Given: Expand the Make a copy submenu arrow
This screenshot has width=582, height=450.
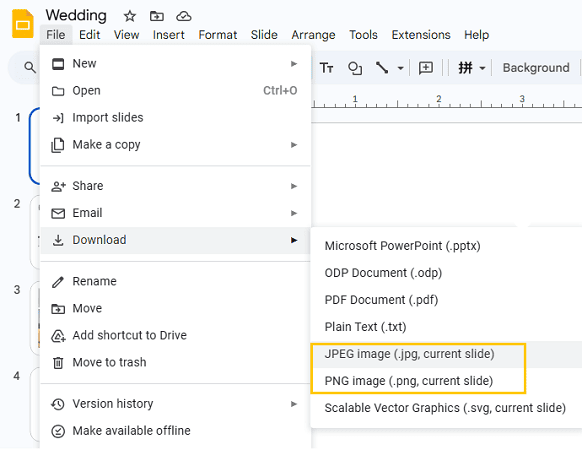Looking at the screenshot, I should [294, 145].
